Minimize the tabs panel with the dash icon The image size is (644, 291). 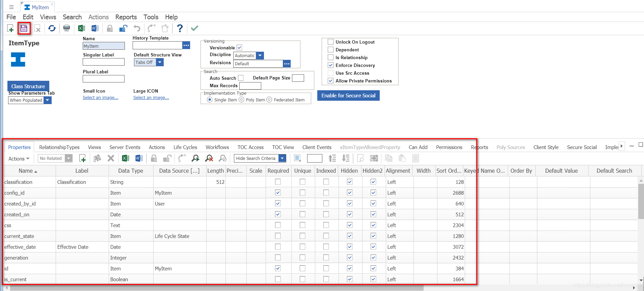[632, 146]
